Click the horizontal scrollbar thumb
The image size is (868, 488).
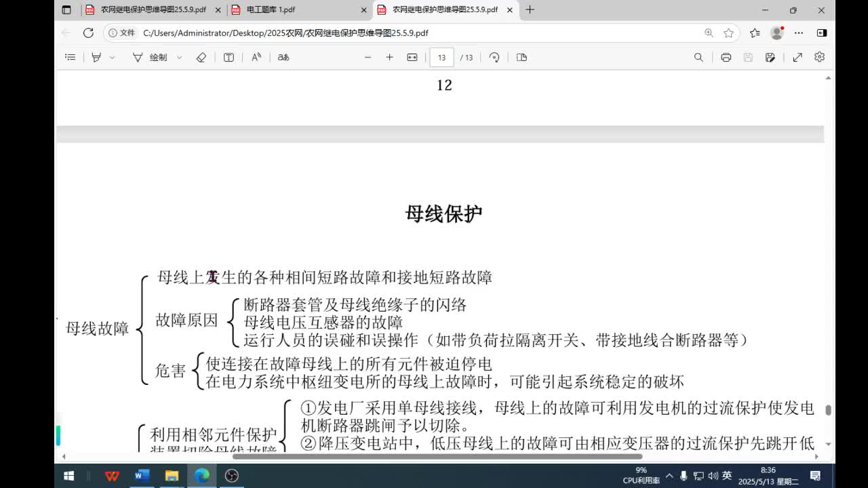436,456
